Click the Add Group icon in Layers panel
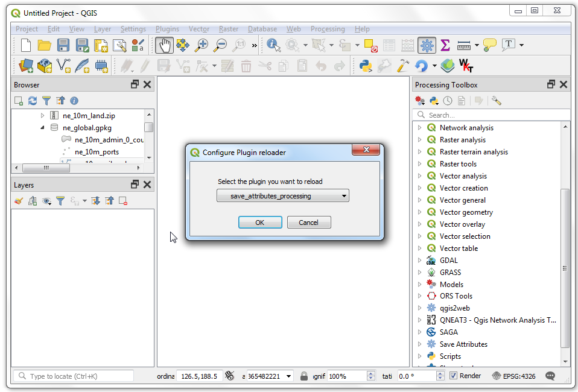 click(x=33, y=201)
